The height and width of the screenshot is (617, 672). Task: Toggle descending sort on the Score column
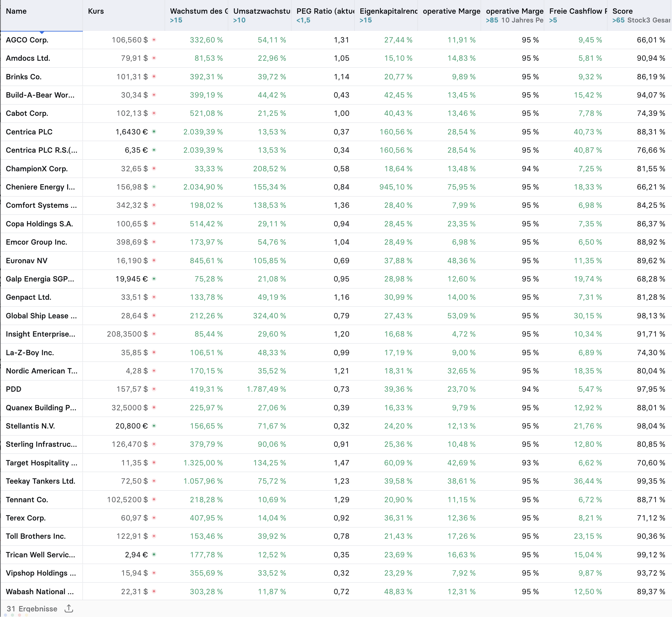click(x=622, y=11)
